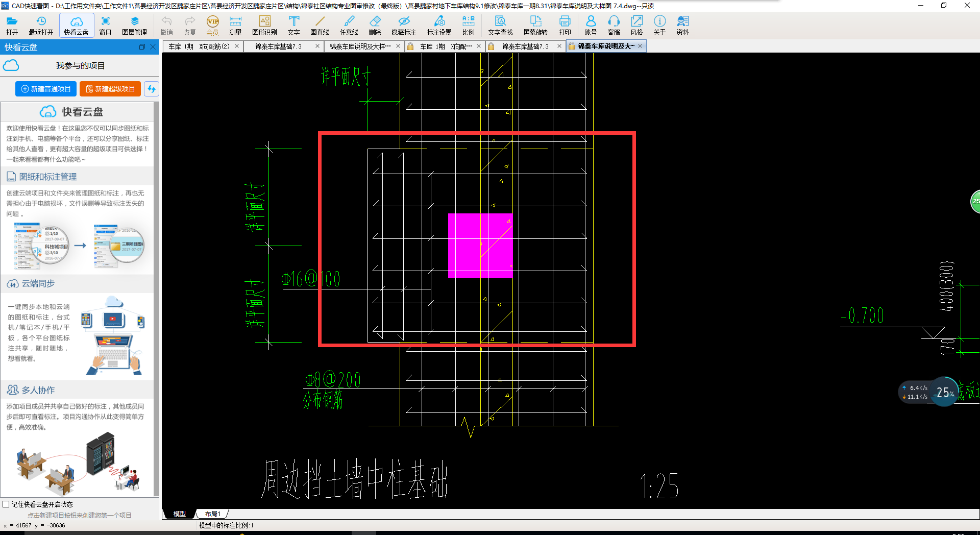Click 新建超级项目 new super project button
This screenshot has height=535, width=980.
tap(110, 89)
